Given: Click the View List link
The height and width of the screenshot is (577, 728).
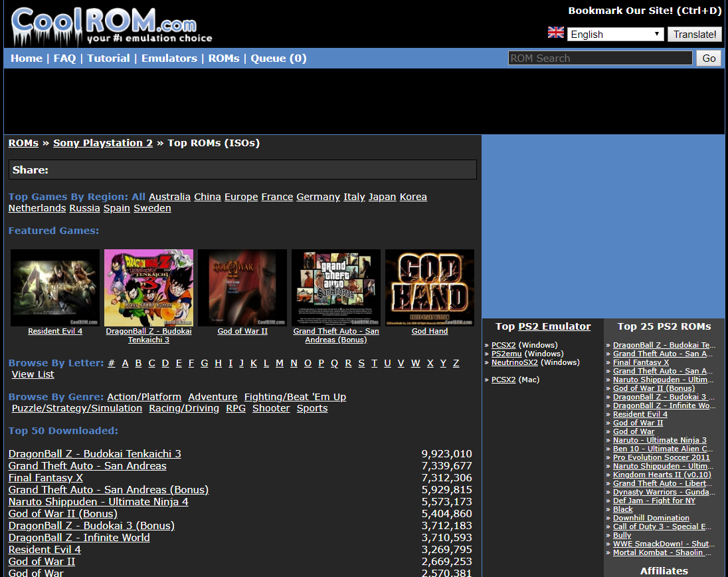Looking at the screenshot, I should [33, 374].
